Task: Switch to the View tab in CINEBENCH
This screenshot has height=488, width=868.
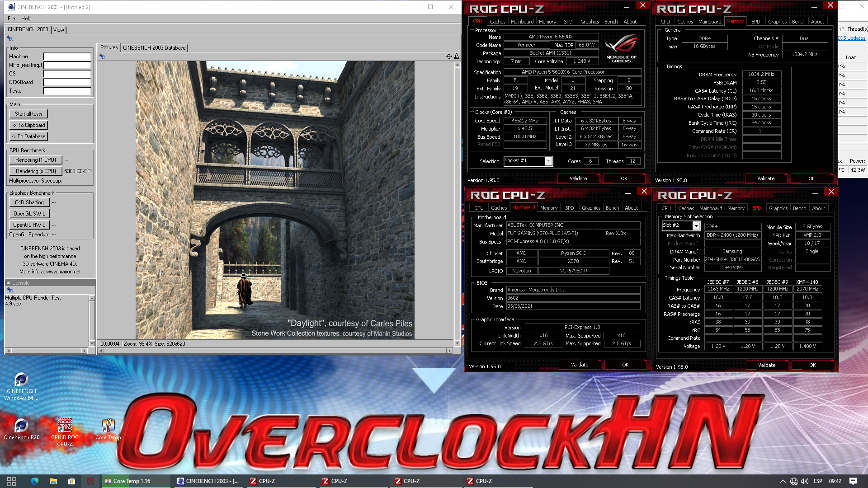Action: click(x=59, y=30)
